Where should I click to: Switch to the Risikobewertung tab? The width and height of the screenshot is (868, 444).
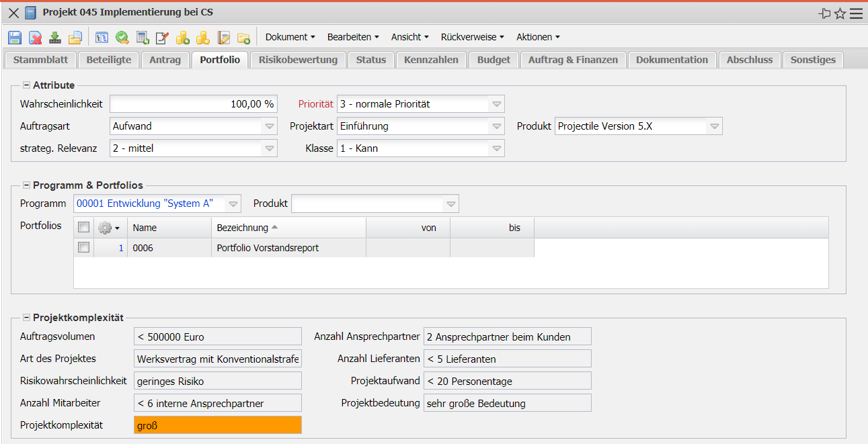[298, 60]
